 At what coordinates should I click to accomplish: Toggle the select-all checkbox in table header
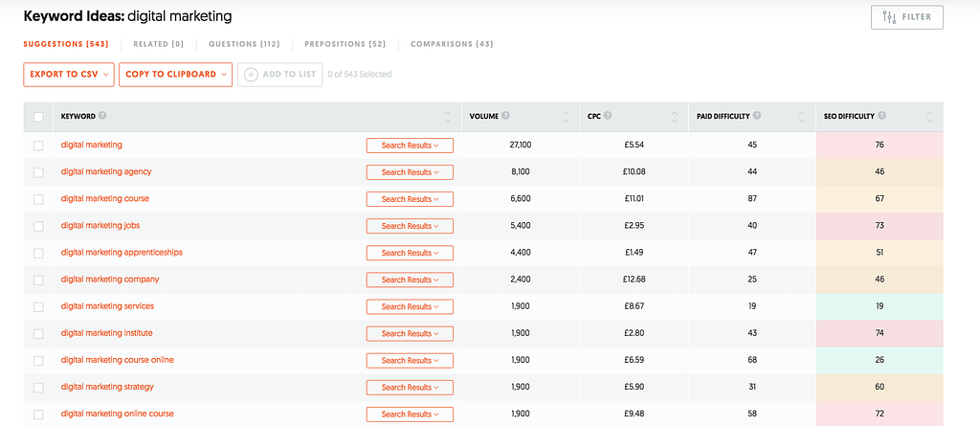click(x=38, y=117)
